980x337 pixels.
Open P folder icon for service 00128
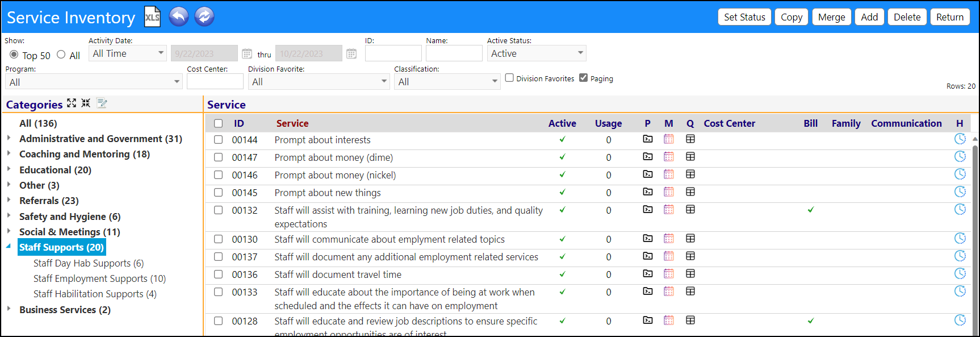(x=648, y=321)
